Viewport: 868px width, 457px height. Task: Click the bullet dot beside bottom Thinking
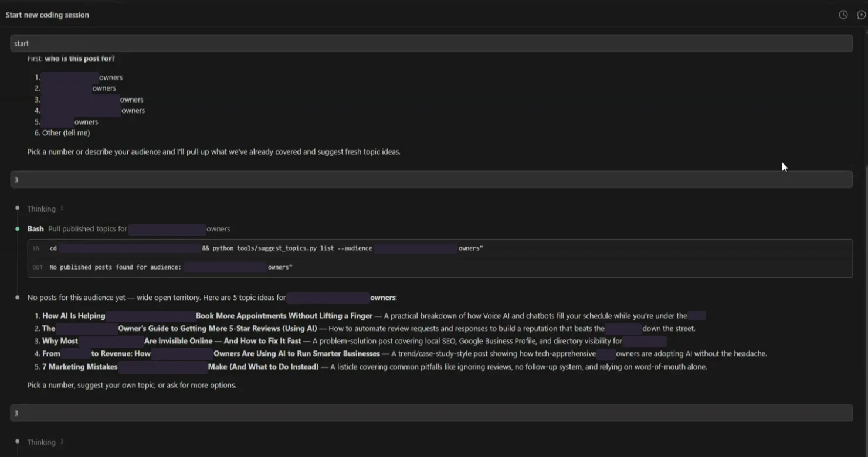point(18,441)
